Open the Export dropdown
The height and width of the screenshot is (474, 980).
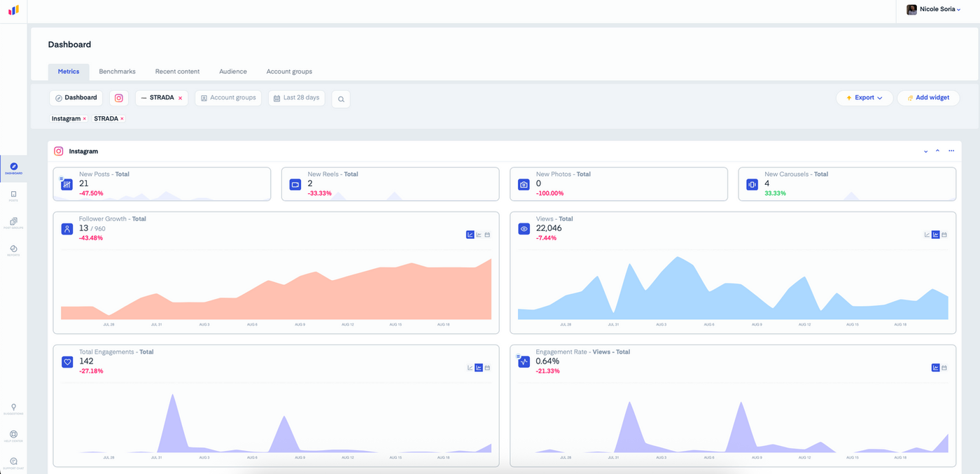[x=864, y=98]
